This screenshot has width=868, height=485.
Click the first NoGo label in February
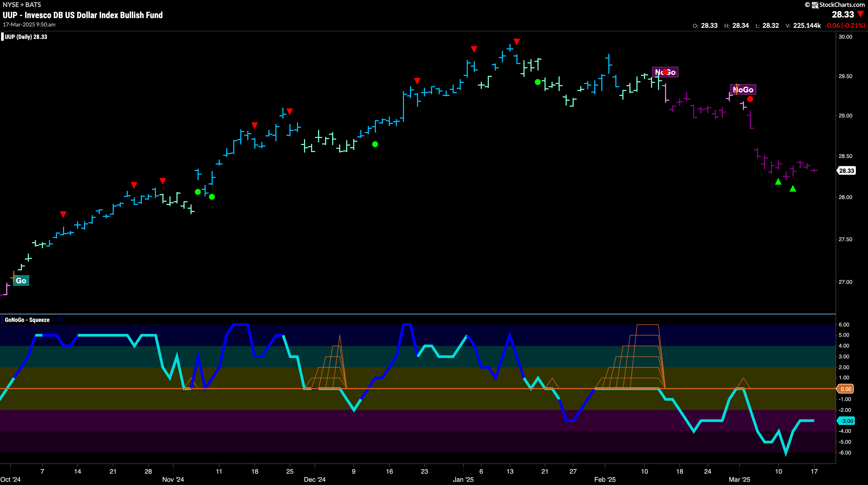pos(665,72)
